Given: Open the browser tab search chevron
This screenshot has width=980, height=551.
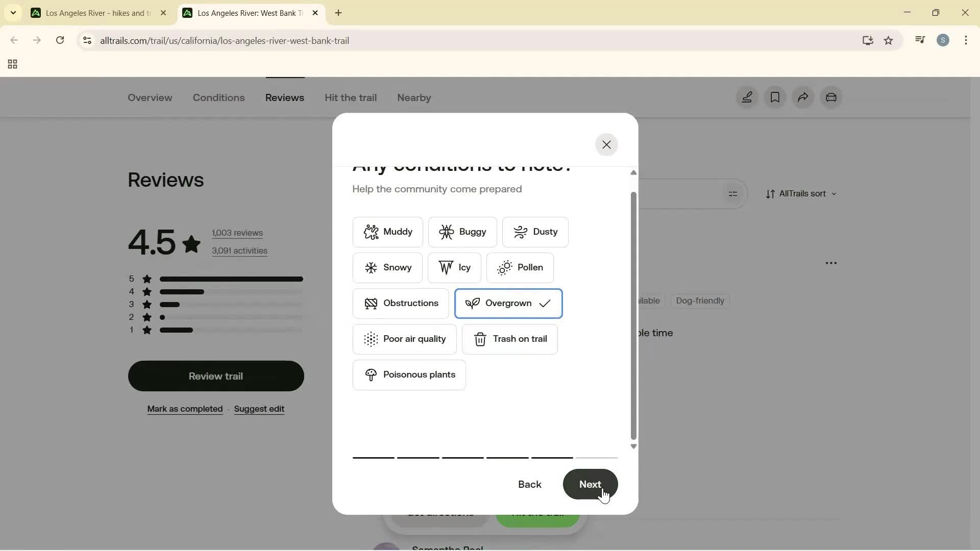Looking at the screenshot, I should [13, 13].
